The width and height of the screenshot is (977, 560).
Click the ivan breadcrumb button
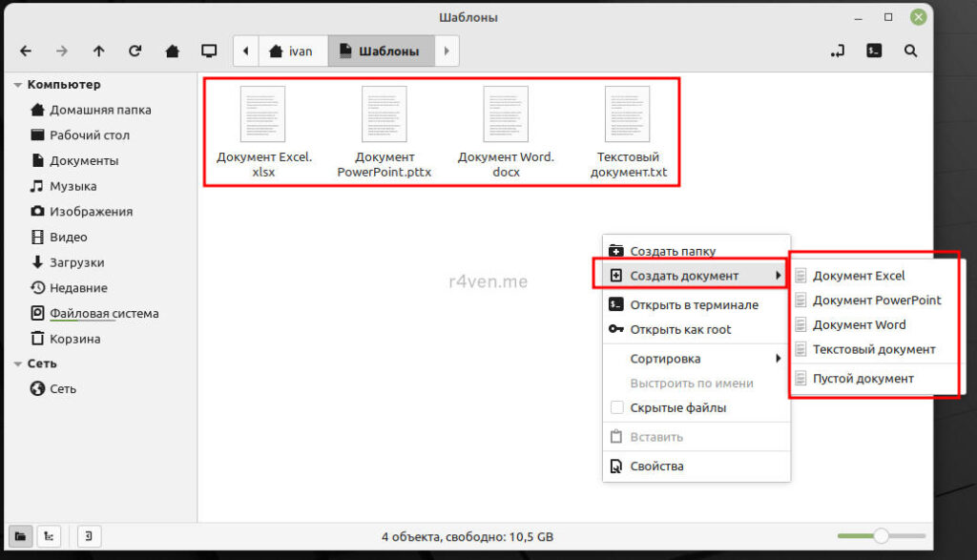(x=291, y=51)
